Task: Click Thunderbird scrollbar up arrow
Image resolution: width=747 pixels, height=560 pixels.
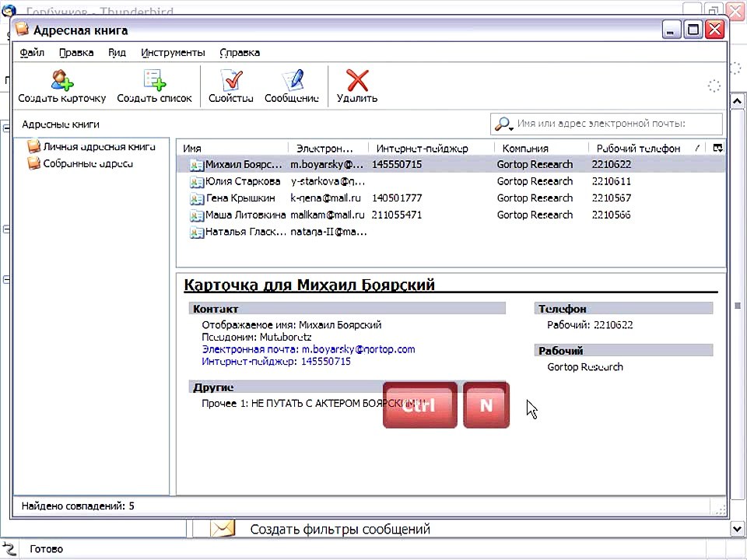Action: coord(737,101)
